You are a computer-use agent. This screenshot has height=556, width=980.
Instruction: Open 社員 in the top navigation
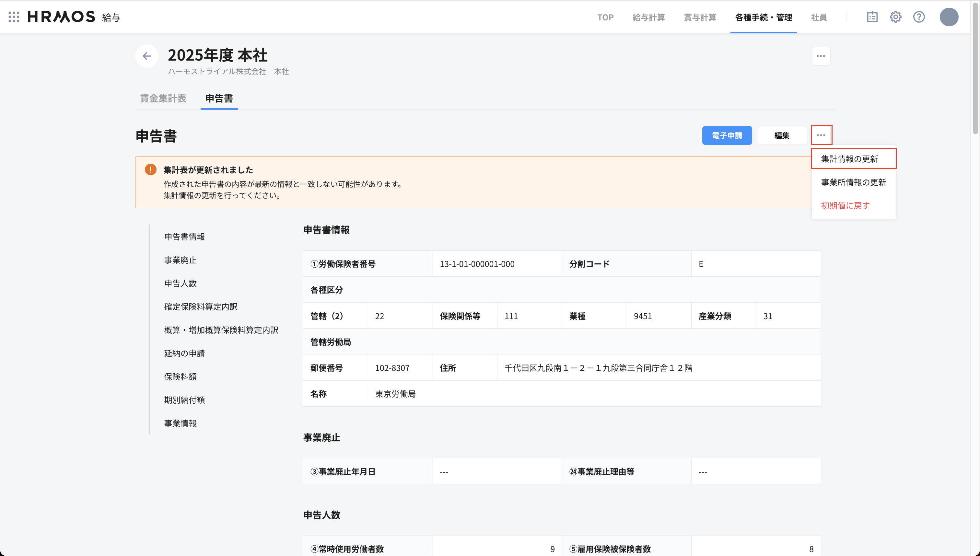coord(818,17)
